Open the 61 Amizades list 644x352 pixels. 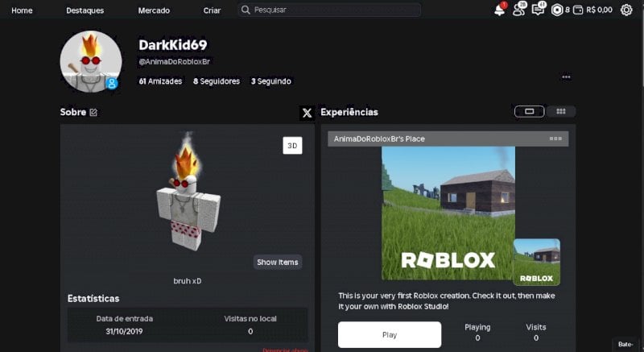(x=160, y=81)
